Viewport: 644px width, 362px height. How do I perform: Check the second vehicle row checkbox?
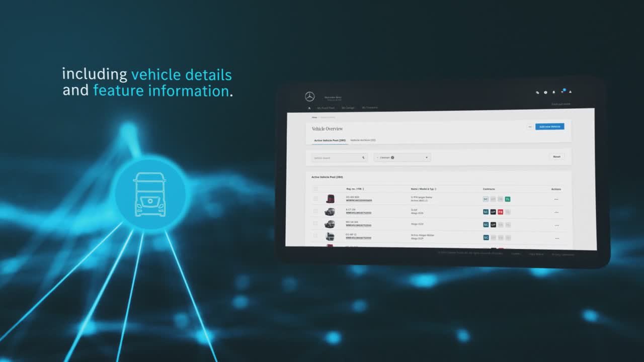click(x=315, y=212)
